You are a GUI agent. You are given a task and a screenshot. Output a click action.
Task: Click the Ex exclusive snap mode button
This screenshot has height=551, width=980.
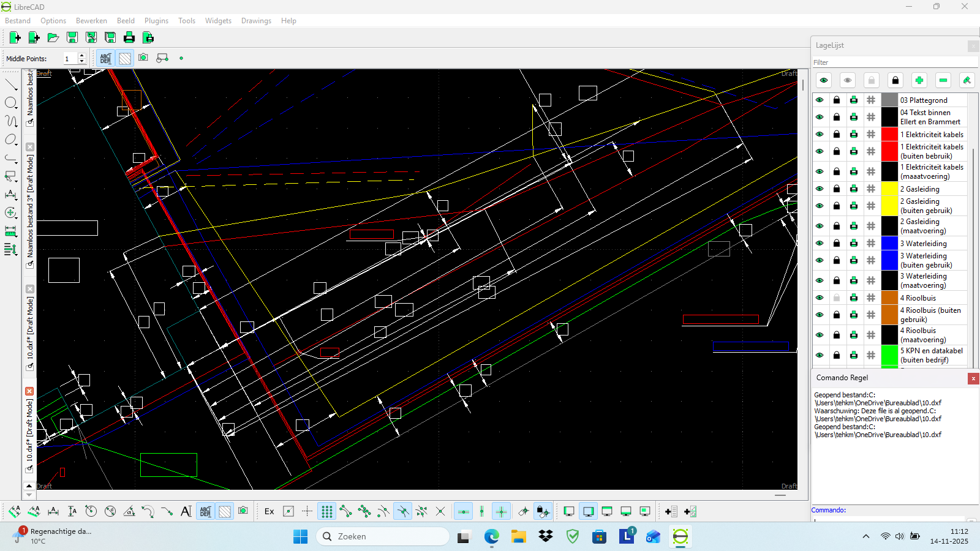coord(269,511)
